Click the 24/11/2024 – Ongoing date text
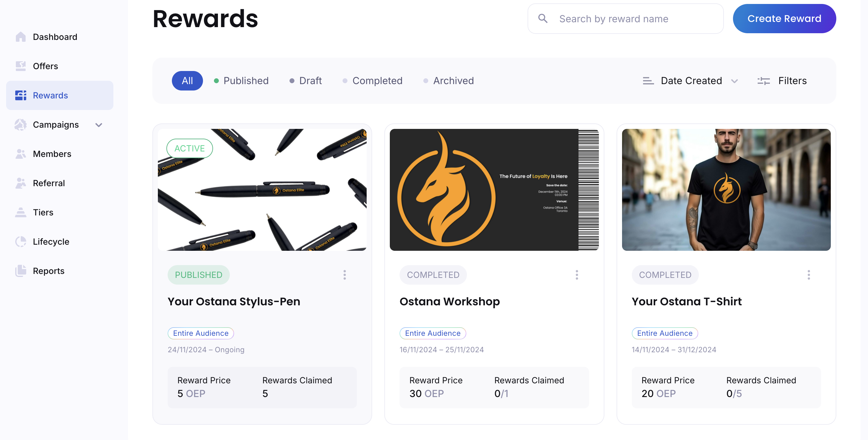 (x=206, y=350)
